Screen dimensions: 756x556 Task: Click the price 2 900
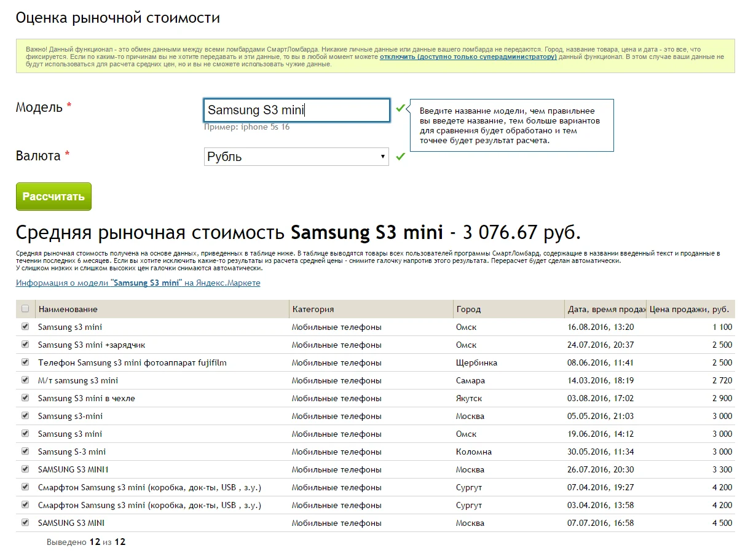722,398
